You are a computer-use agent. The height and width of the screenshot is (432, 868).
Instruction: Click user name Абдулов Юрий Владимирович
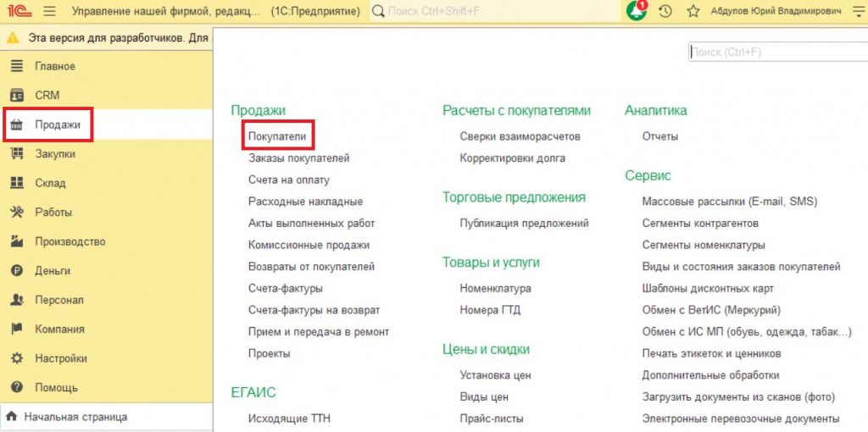pyautogui.click(x=776, y=11)
